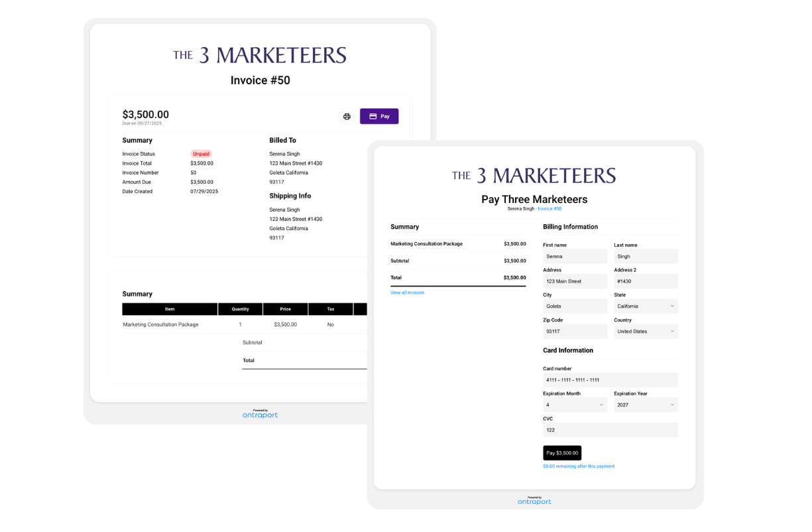Focus the Address 2 input field

(646, 281)
